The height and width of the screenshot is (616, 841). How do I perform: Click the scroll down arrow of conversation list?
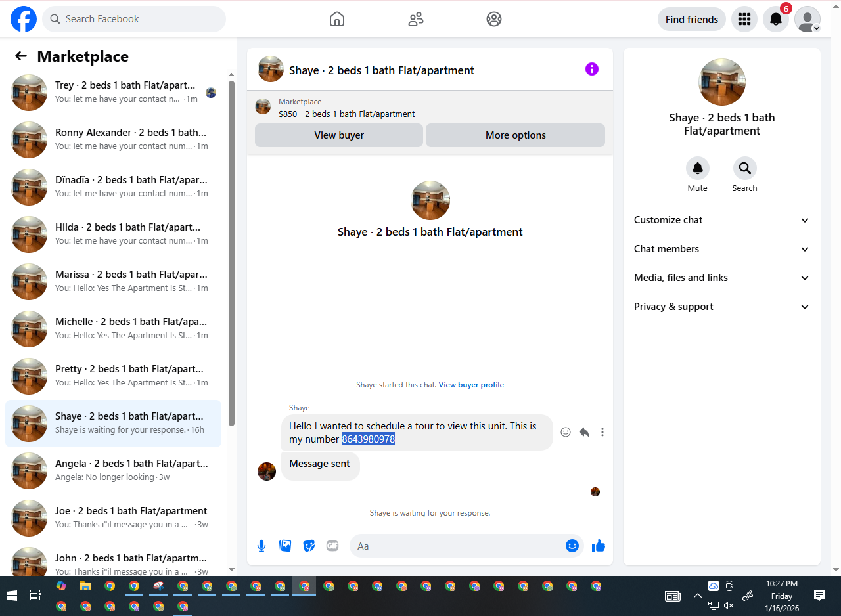pos(231,569)
